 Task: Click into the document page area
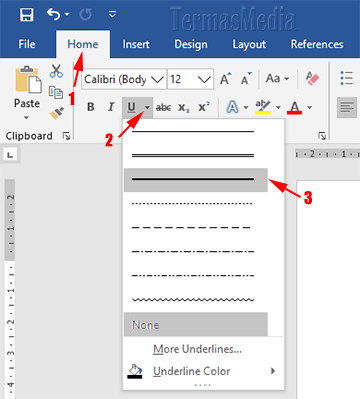tap(328, 289)
